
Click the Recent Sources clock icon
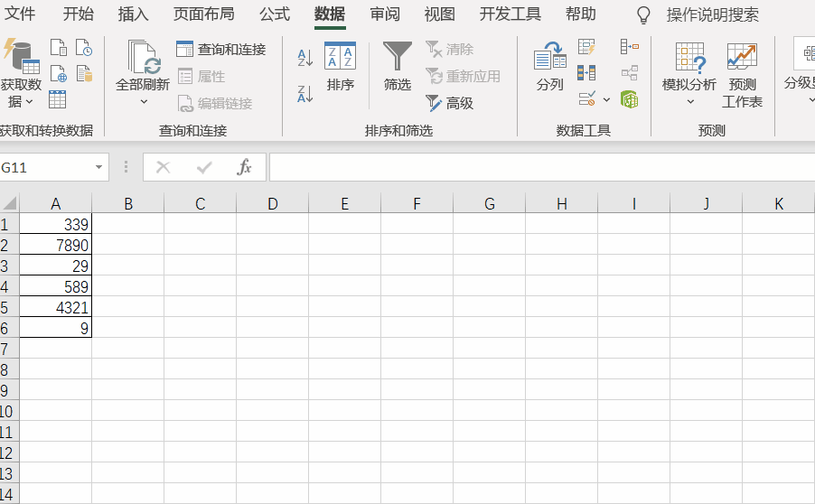(x=84, y=47)
